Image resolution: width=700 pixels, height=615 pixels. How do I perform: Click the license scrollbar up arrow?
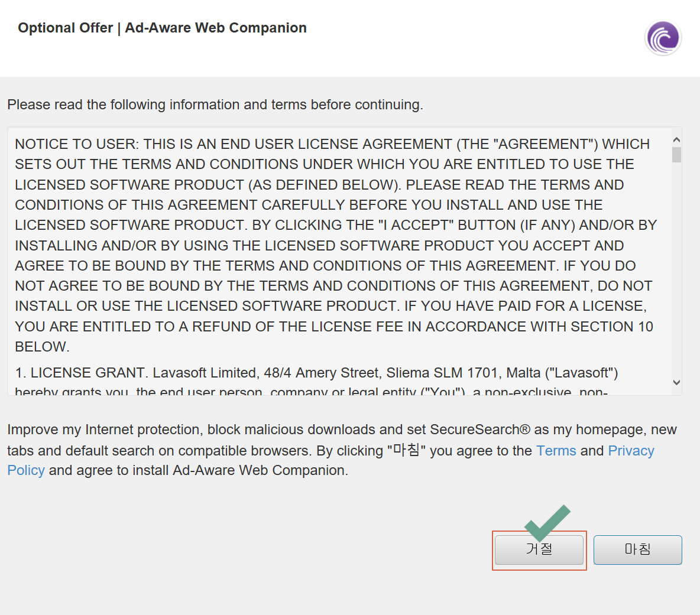[x=676, y=140]
